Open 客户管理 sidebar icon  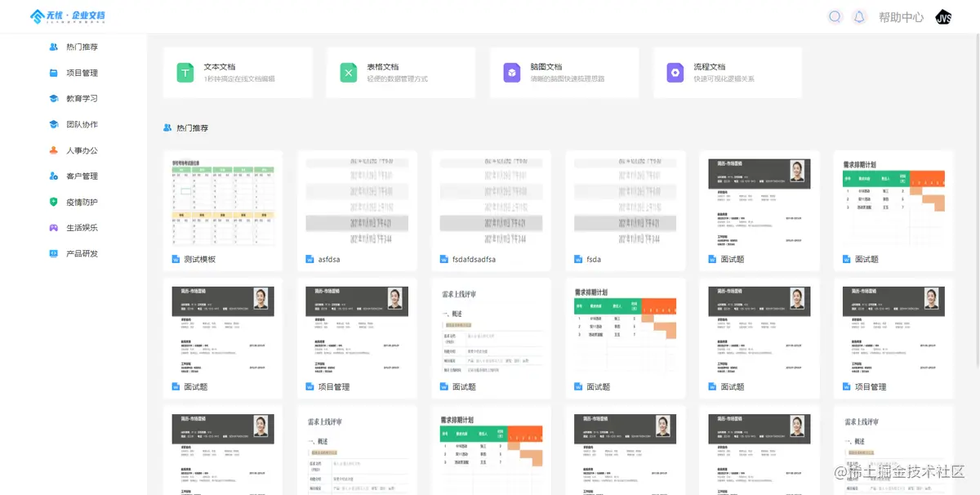pyautogui.click(x=54, y=176)
